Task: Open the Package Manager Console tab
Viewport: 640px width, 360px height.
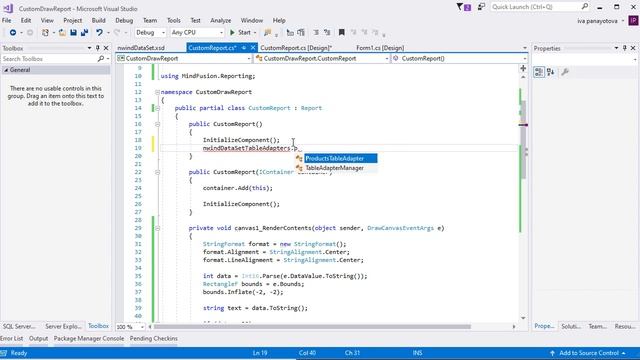Action: point(89,339)
